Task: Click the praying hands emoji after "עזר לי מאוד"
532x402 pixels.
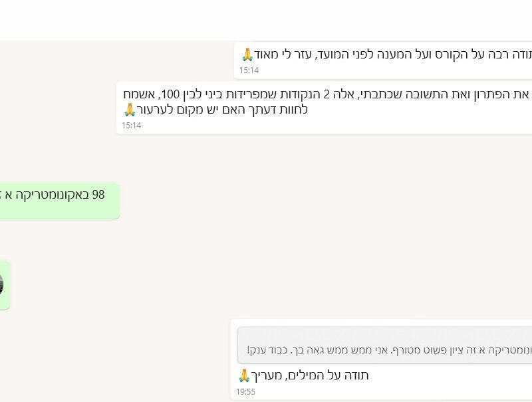Action: (x=247, y=54)
